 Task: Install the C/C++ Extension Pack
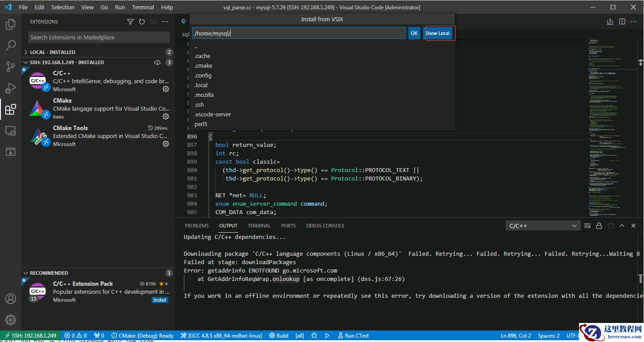coord(160,300)
